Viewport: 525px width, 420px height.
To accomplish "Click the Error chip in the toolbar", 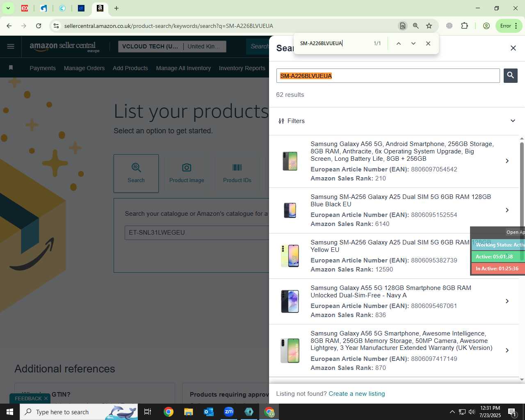I will point(509,26).
